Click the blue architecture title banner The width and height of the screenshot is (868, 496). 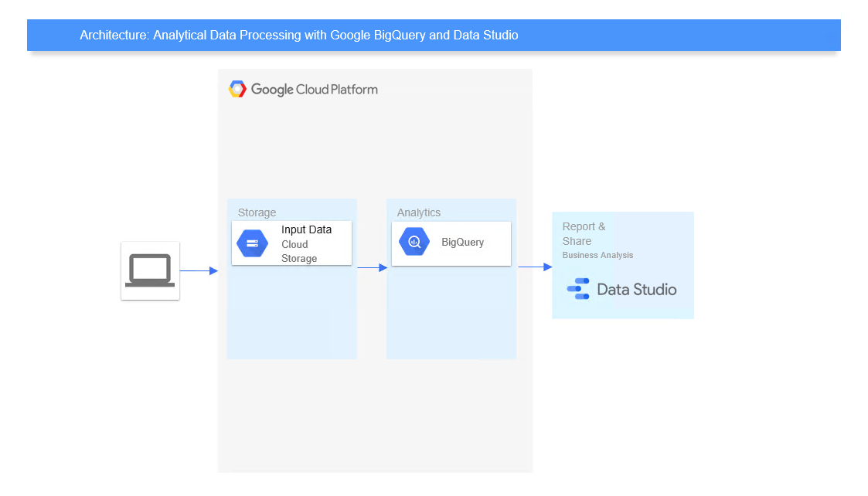click(x=434, y=35)
